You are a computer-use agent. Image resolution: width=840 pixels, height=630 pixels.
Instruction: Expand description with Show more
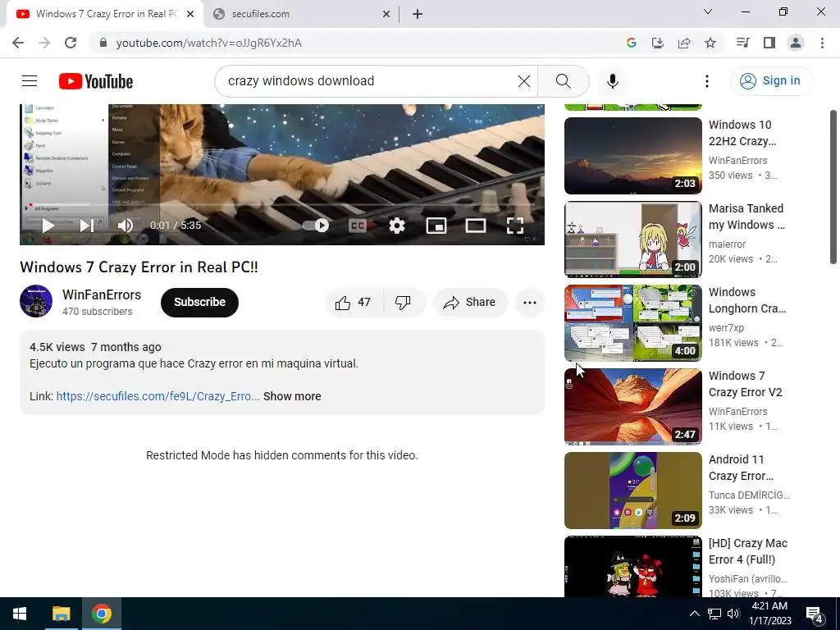point(292,396)
